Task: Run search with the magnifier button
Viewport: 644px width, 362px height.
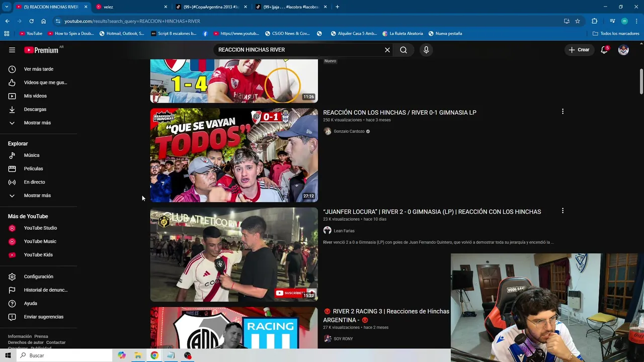Action: (x=404, y=50)
